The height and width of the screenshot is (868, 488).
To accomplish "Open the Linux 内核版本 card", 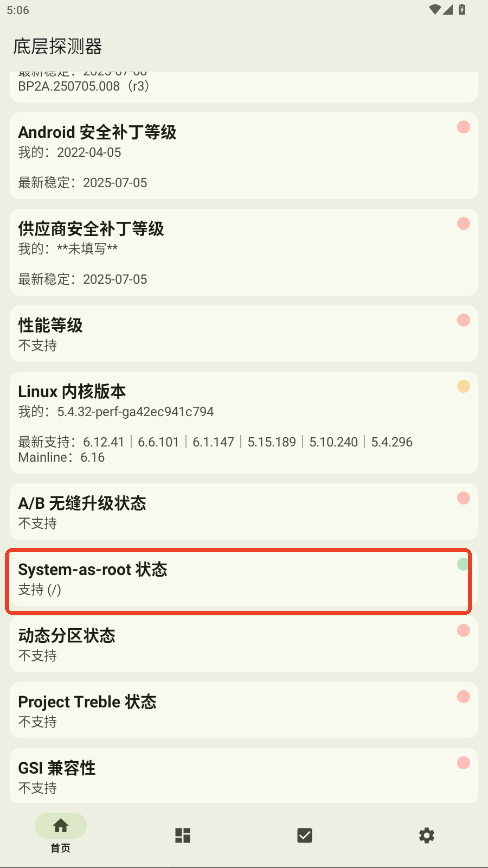I will tap(243, 423).
